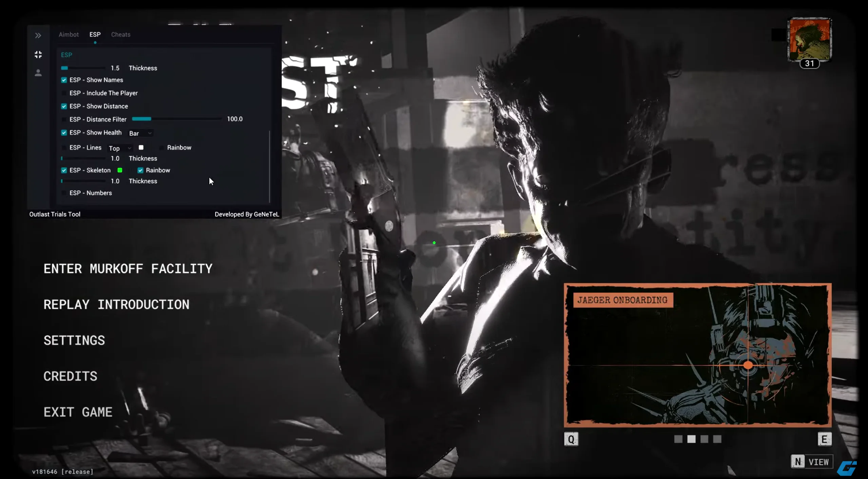This screenshot has height=479, width=868.
Task: Open the health display style dropdown showing Bar
Action: (x=140, y=133)
